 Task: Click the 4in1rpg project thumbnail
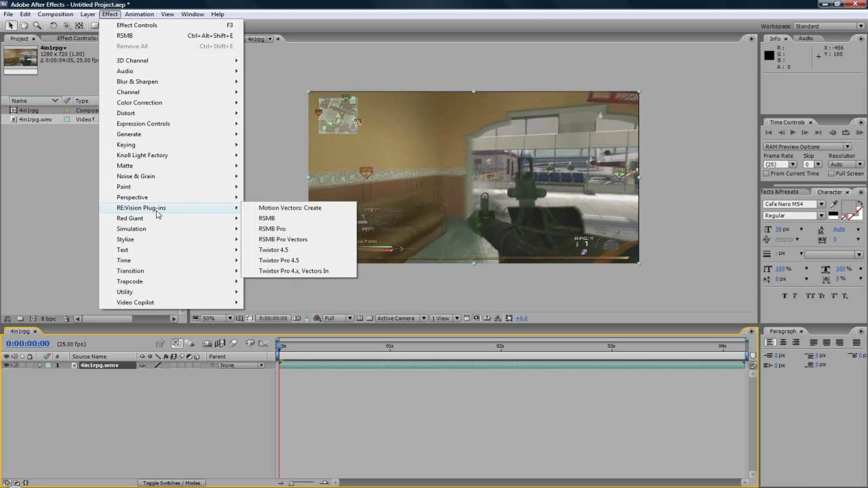pos(20,58)
